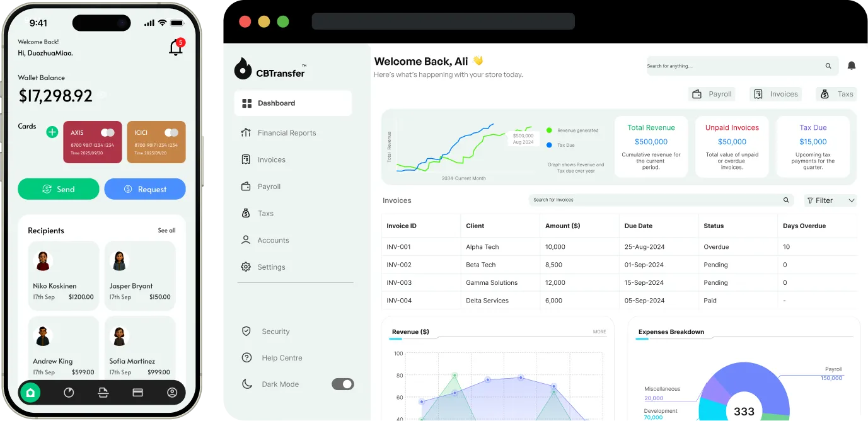Click the magnifier in the top search bar
The height and width of the screenshot is (421, 868).
pyautogui.click(x=828, y=66)
